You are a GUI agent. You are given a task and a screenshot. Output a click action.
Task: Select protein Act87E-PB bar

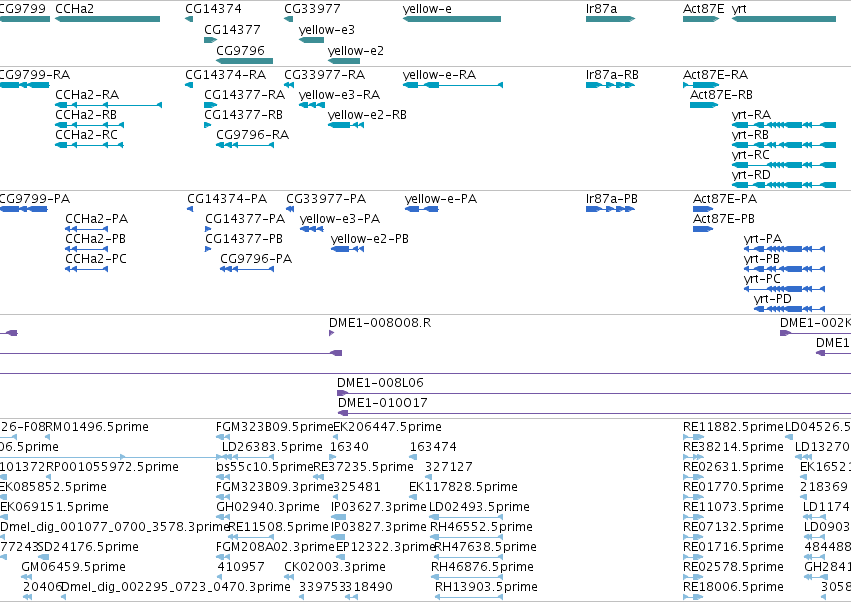coord(703,229)
